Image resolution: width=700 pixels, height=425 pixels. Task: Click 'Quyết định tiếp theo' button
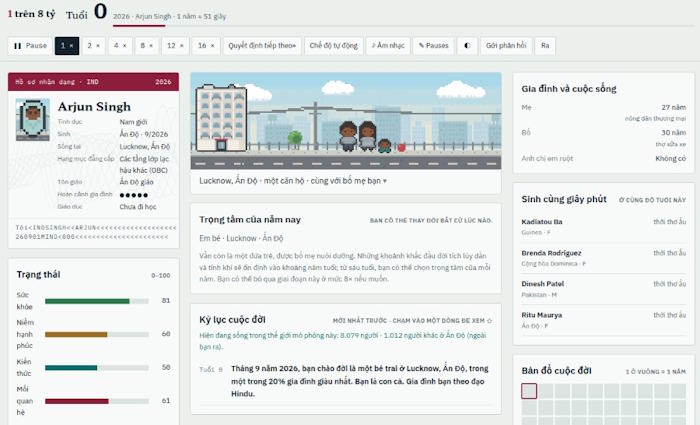[262, 46]
